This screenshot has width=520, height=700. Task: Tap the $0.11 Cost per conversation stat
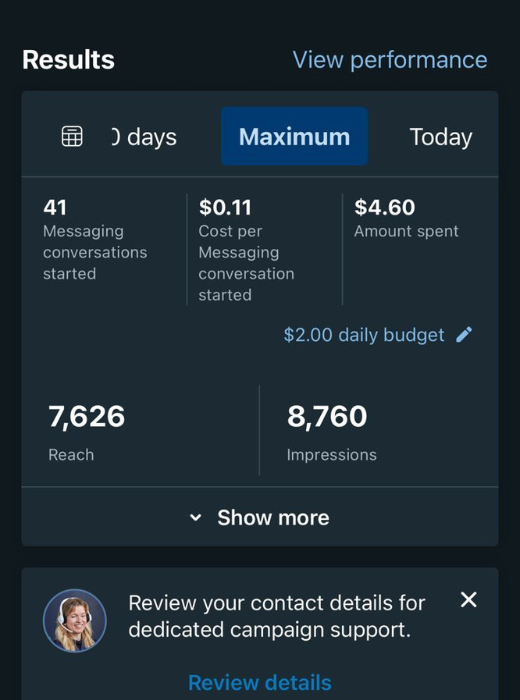coord(246,250)
